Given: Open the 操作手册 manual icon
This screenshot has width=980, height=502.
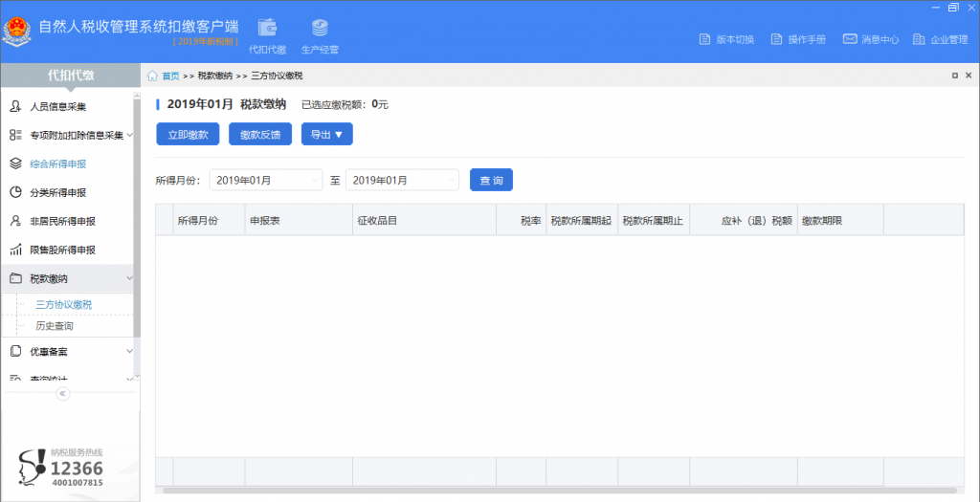Looking at the screenshot, I should point(776,39).
